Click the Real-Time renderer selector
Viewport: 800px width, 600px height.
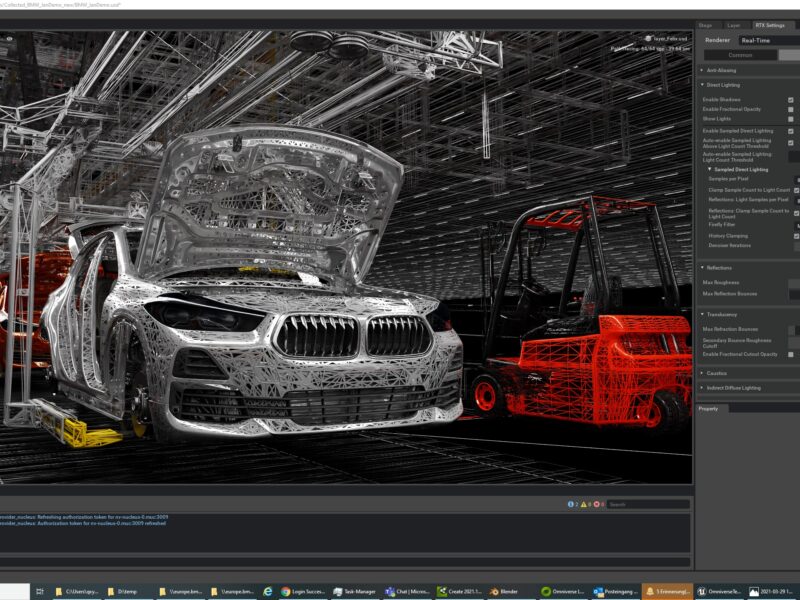755,40
